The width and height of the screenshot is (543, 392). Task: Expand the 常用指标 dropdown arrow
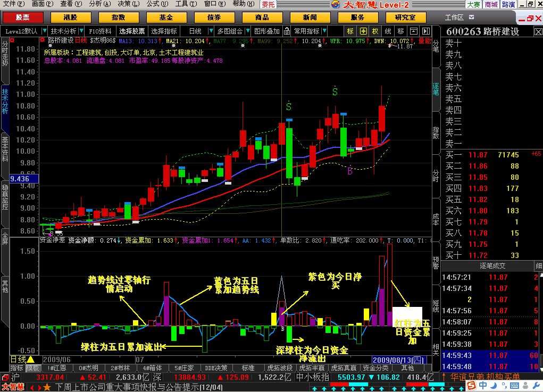click(324, 31)
